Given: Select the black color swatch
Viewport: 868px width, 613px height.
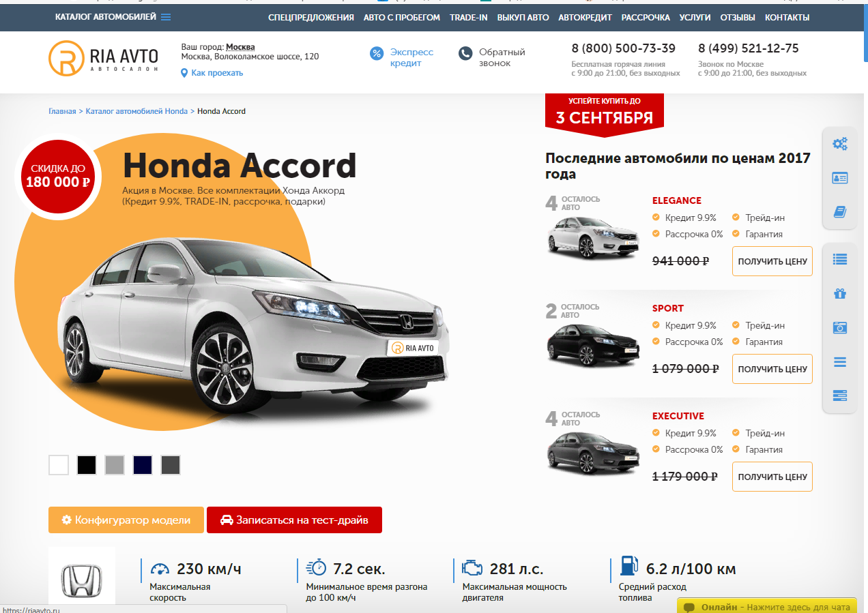Looking at the screenshot, I should (x=87, y=465).
